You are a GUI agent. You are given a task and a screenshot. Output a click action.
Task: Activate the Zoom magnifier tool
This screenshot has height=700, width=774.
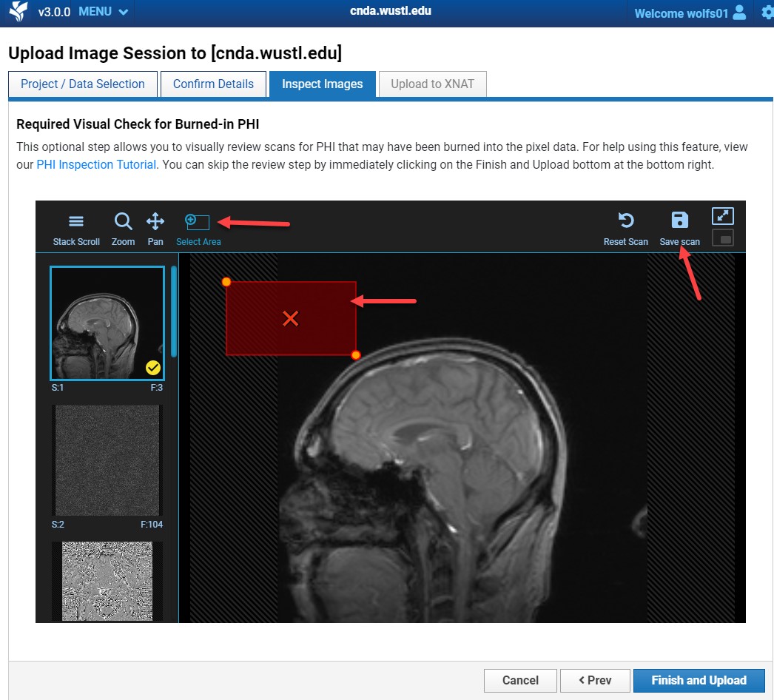123,229
